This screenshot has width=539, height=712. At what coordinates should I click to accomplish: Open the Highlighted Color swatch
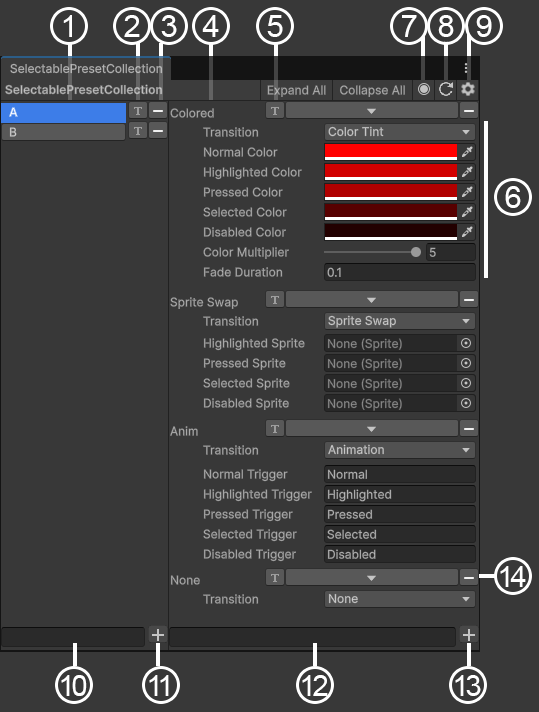coord(391,172)
